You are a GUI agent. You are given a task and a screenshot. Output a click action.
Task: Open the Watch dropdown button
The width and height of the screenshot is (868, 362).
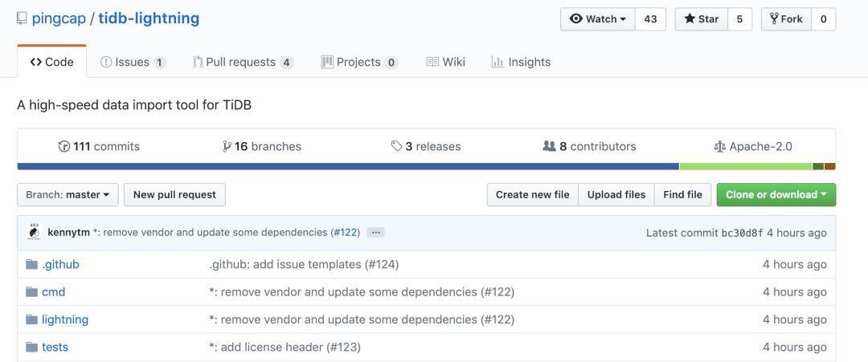pyautogui.click(x=598, y=18)
